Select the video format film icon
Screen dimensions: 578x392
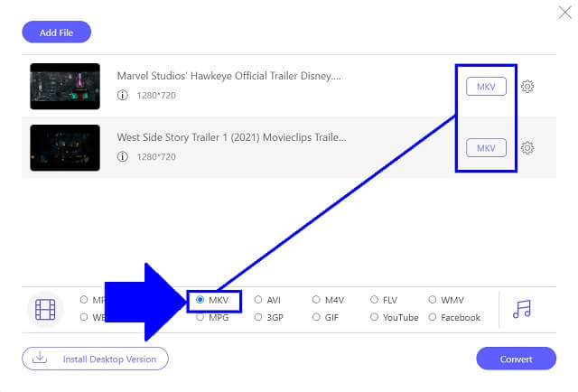click(x=45, y=309)
